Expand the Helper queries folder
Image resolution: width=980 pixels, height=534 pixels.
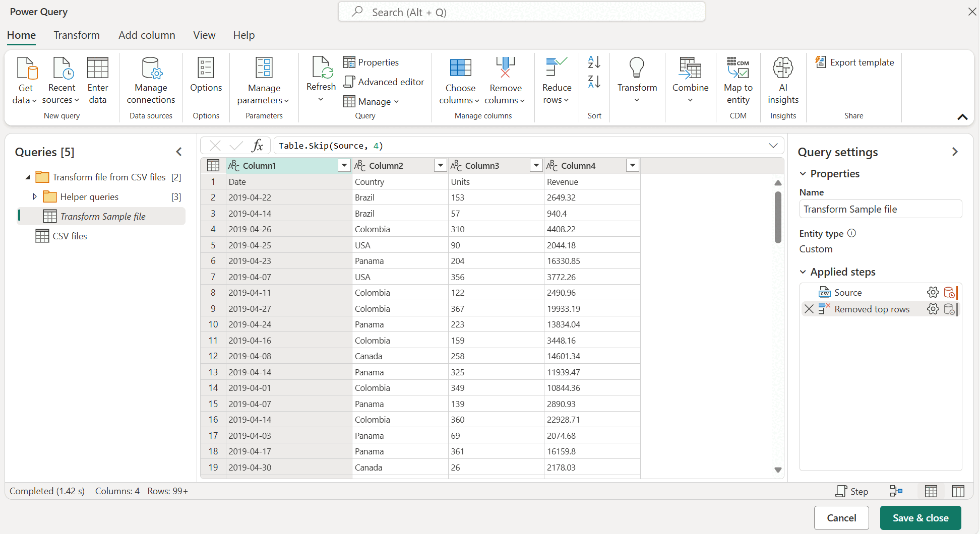34,196
